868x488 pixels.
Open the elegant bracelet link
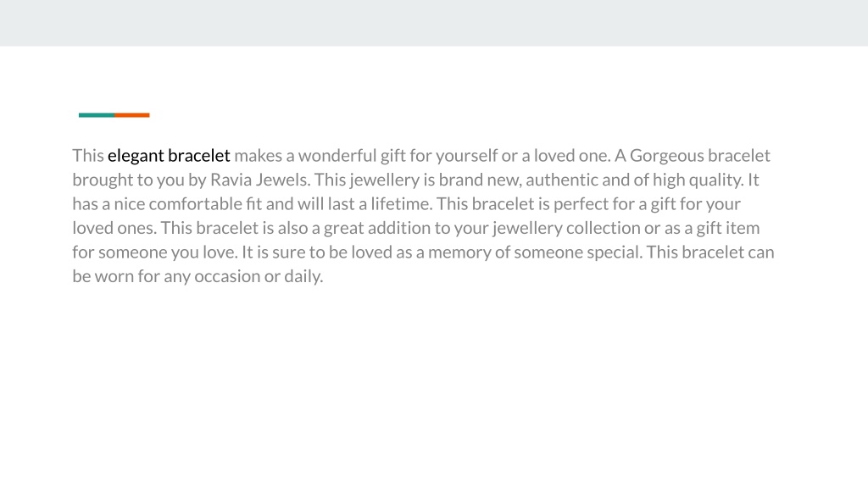[169, 156]
